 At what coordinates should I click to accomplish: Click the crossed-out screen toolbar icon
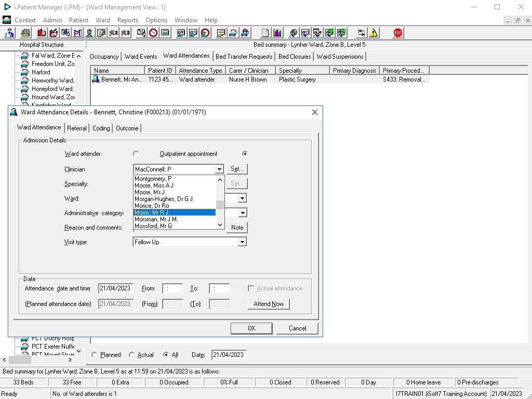(x=141, y=33)
